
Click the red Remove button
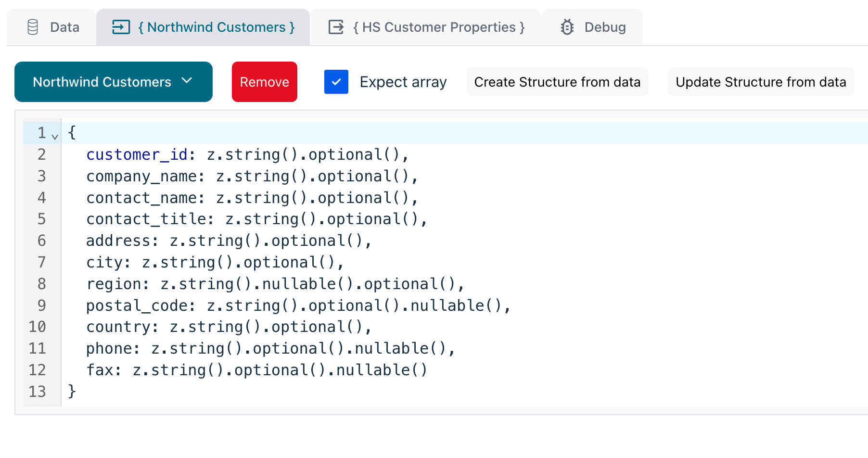[265, 82]
